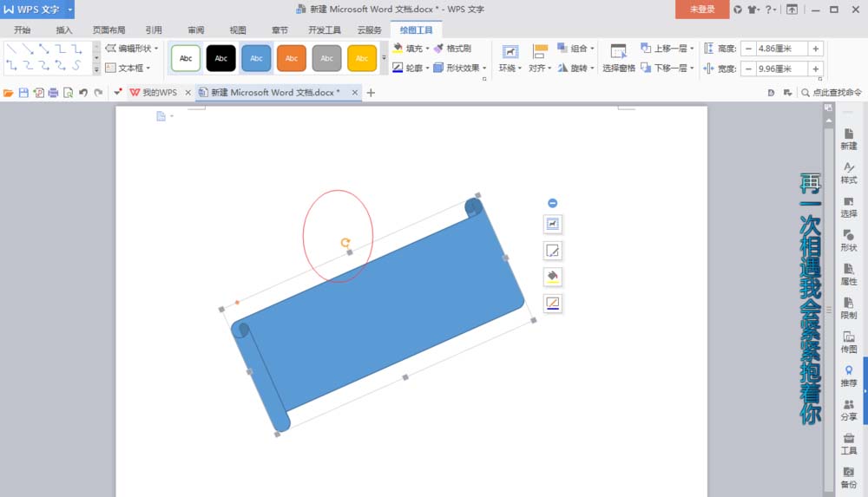Switch to the 云服务 tab
Screen dimensions: 868x497
tap(369, 29)
